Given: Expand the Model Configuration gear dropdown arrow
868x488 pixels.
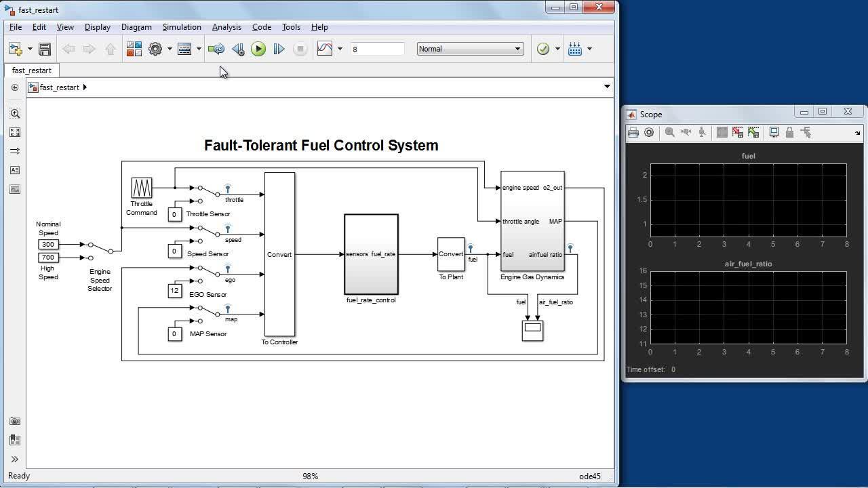Looking at the screenshot, I should pos(170,49).
